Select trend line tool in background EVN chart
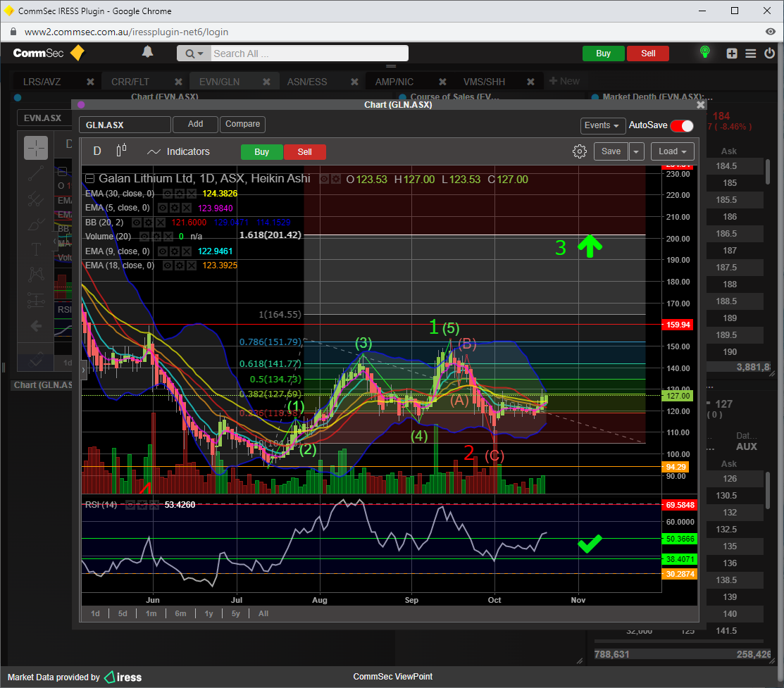Viewport: 784px width, 688px height. pos(36,173)
